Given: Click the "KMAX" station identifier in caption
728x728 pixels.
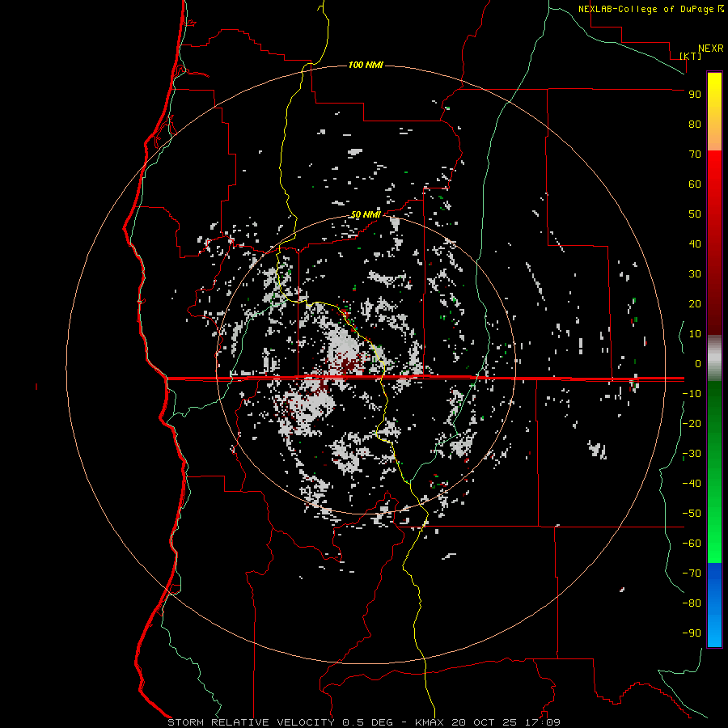Looking at the screenshot, I should [429, 722].
